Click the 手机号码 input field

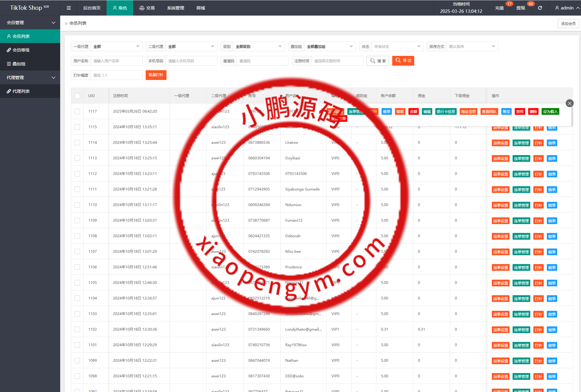tap(191, 61)
